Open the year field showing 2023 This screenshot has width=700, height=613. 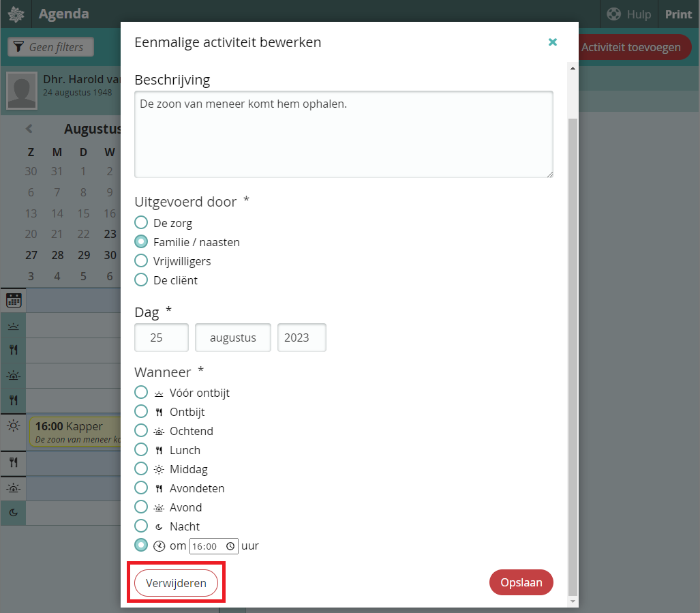[x=301, y=338]
